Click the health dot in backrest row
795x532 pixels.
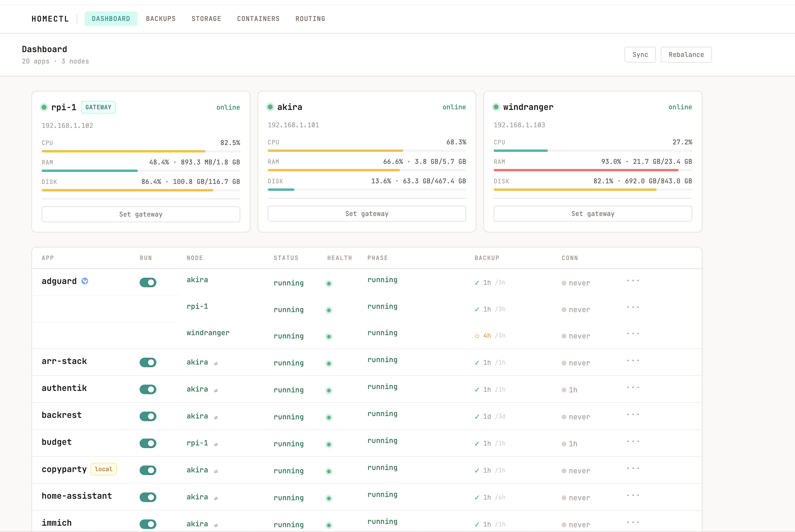point(329,417)
